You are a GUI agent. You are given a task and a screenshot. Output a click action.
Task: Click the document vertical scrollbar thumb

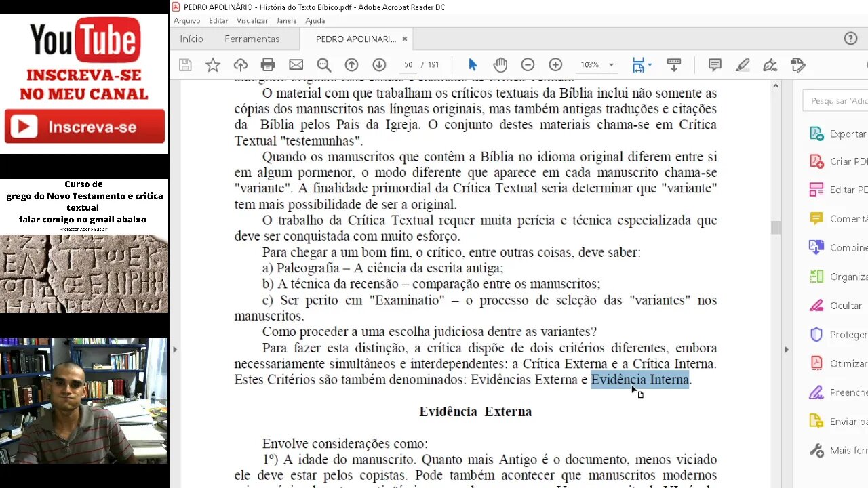point(776,228)
